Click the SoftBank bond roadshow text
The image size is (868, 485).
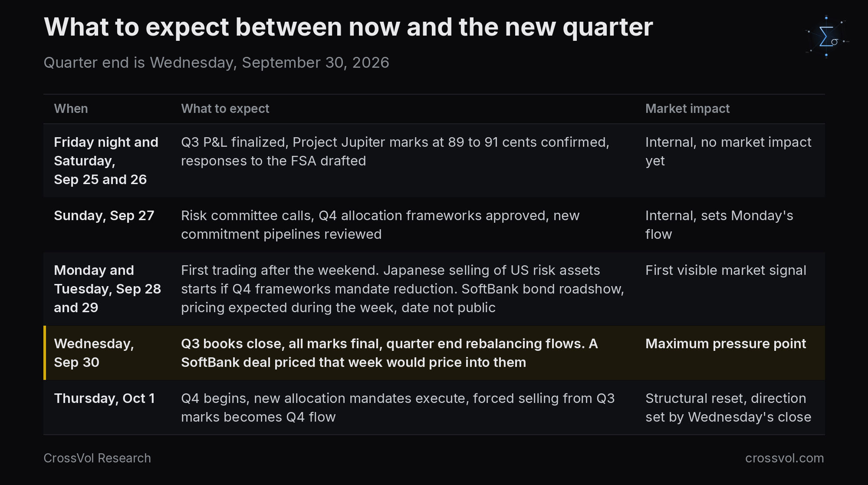542,289
